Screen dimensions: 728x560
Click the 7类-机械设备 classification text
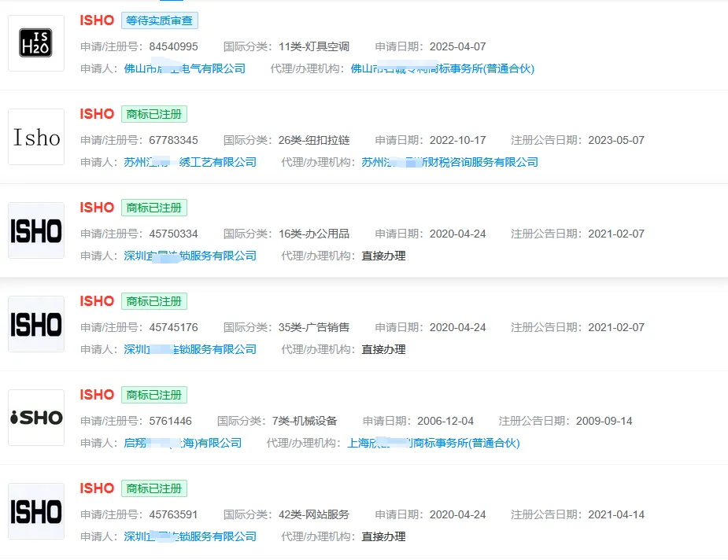pos(305,422)
